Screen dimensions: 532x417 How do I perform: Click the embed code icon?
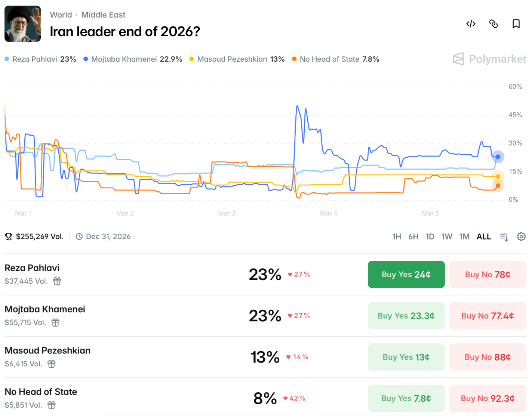471,24
